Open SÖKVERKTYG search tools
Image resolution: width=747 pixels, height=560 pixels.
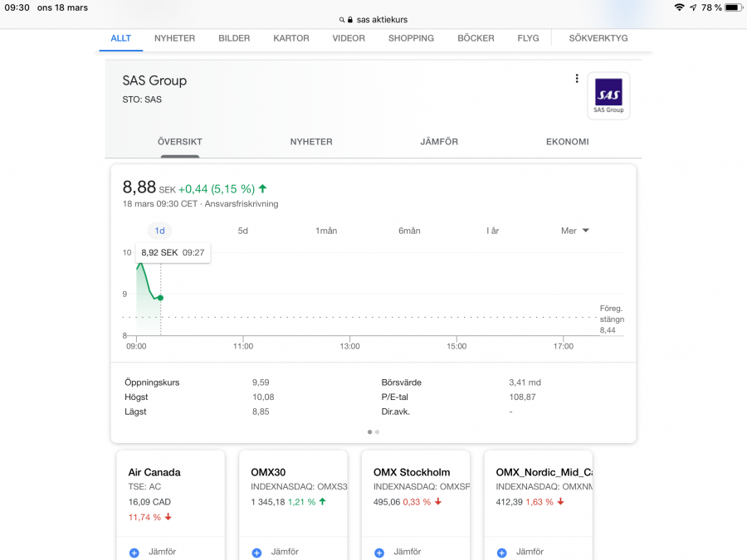(x=598, y=38)
